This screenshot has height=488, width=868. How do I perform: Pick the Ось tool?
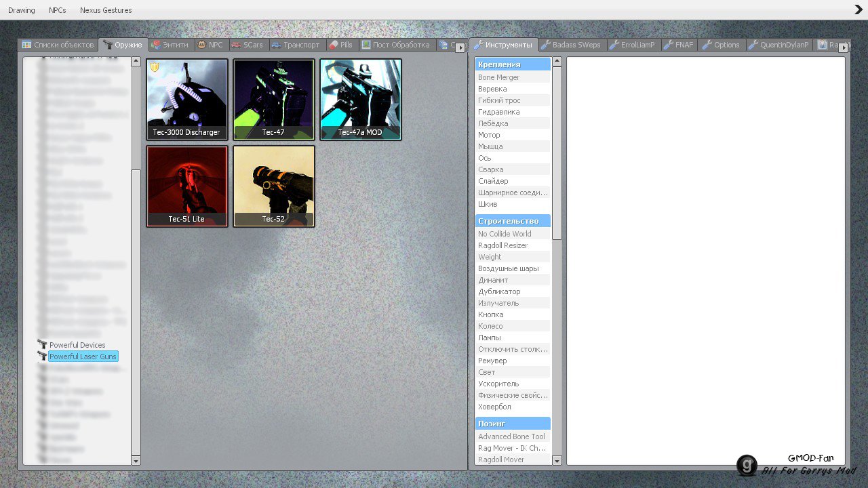513,158
